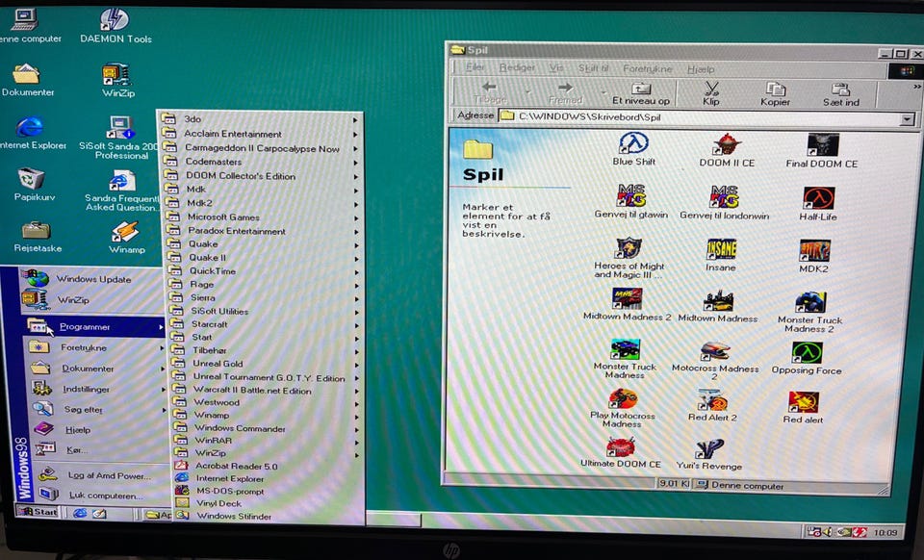This screenshot has width=924, height=560.
Task: Click the system tray clock
Action: (885, 532)
